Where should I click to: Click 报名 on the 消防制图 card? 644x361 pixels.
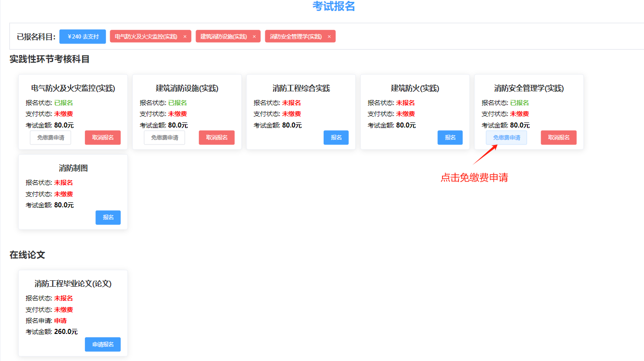pos(108,217)
